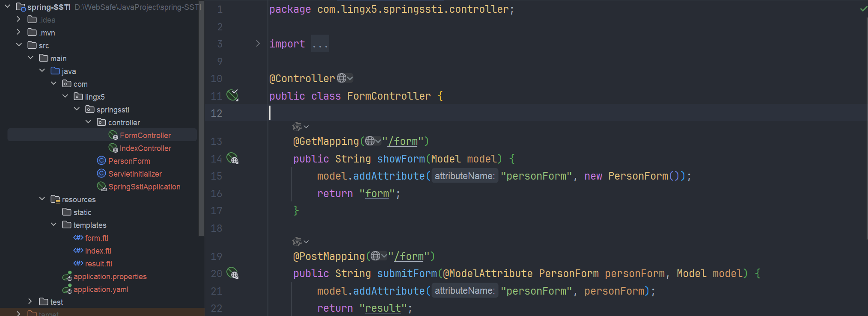
Task: Click the "/form" link in the @GetMapping annotation
Action: (403, 141)
